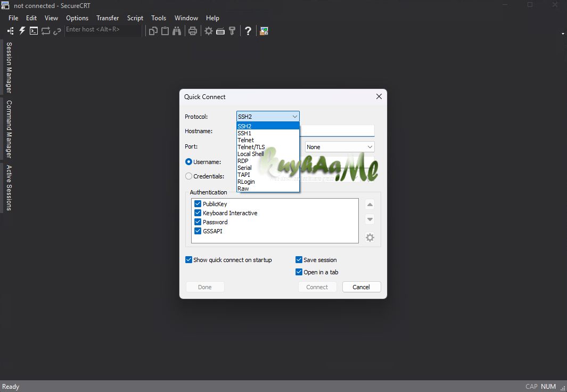
Task: Choose RDP in the protocol list
Action: pos(268,160)
